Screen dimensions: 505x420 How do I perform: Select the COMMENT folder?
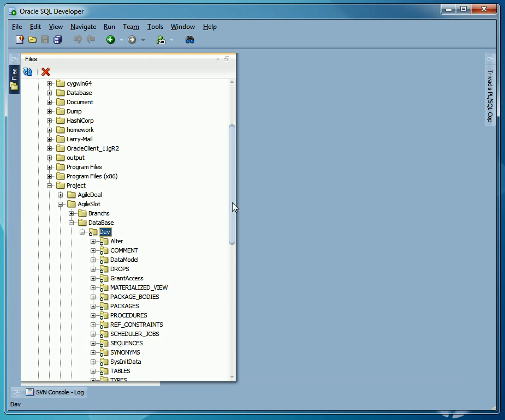[x=124, y=250]
